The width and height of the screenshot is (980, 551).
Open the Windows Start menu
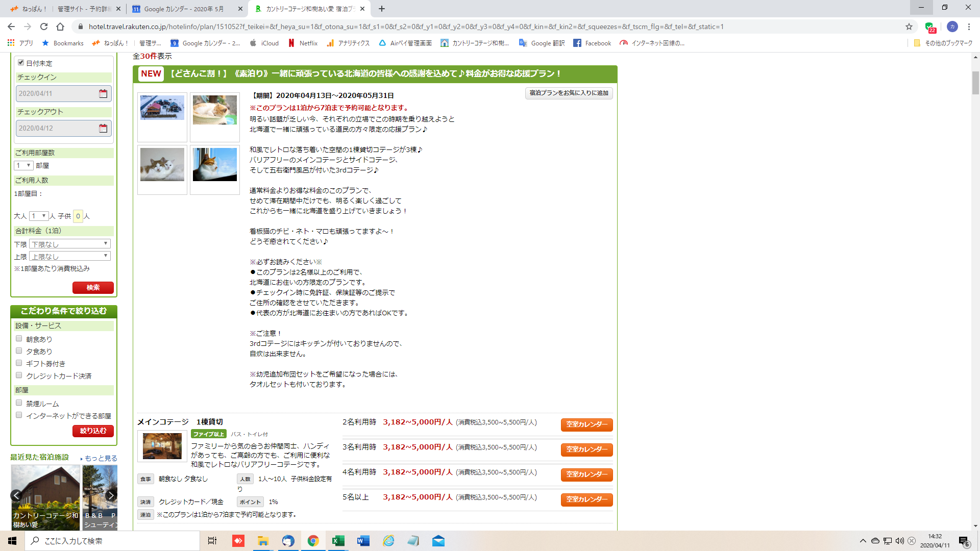click(12, 541)
